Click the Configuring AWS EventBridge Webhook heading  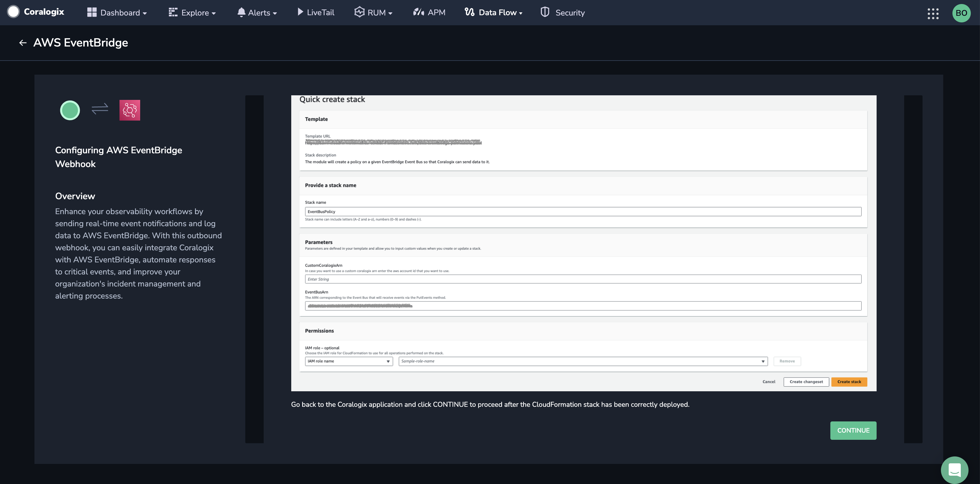(119, 157)
